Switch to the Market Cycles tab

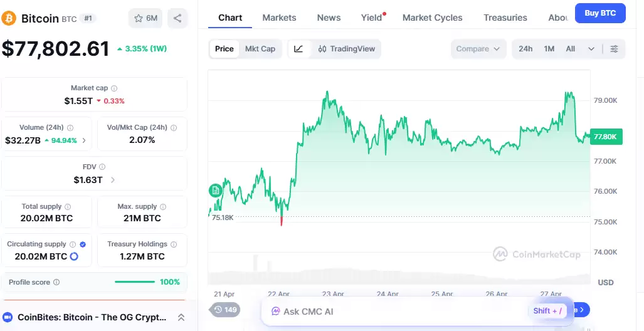click(x=432, y=18)
